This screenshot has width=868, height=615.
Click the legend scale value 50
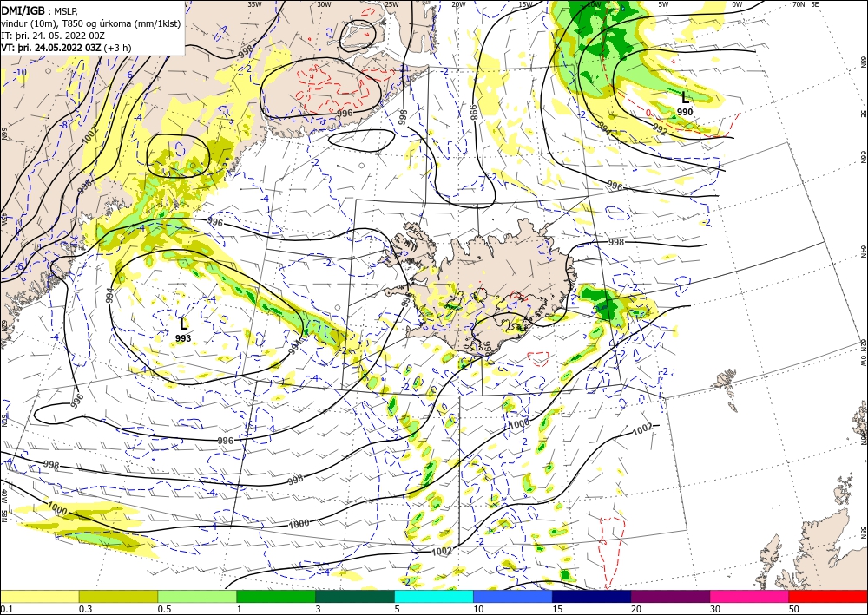coord(794,609)
